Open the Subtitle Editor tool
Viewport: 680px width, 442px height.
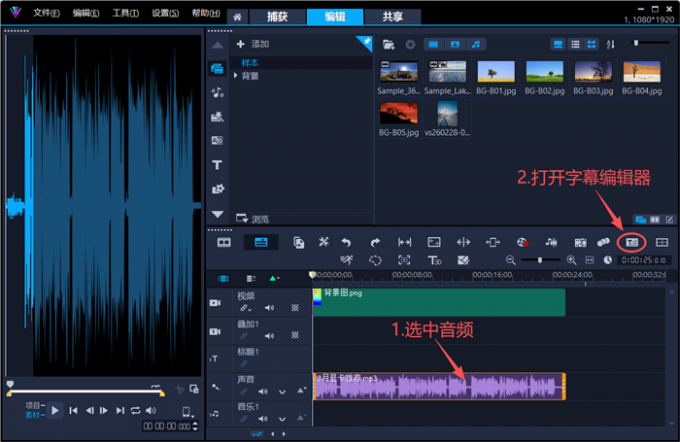point(632,242)
